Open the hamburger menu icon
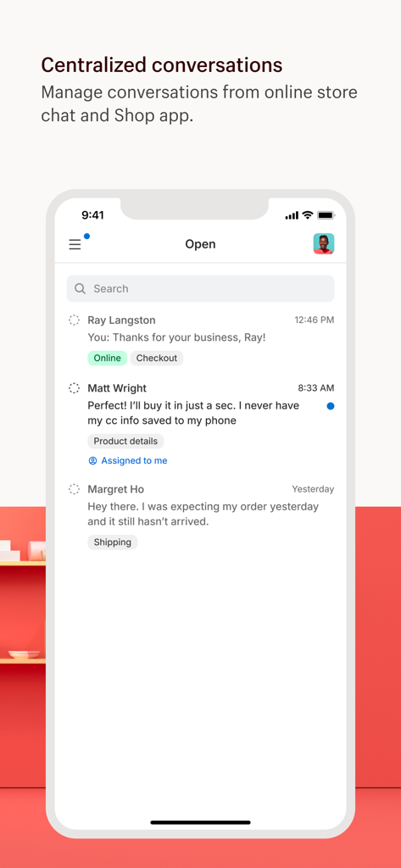401x868 pixels. pos(75,245)
